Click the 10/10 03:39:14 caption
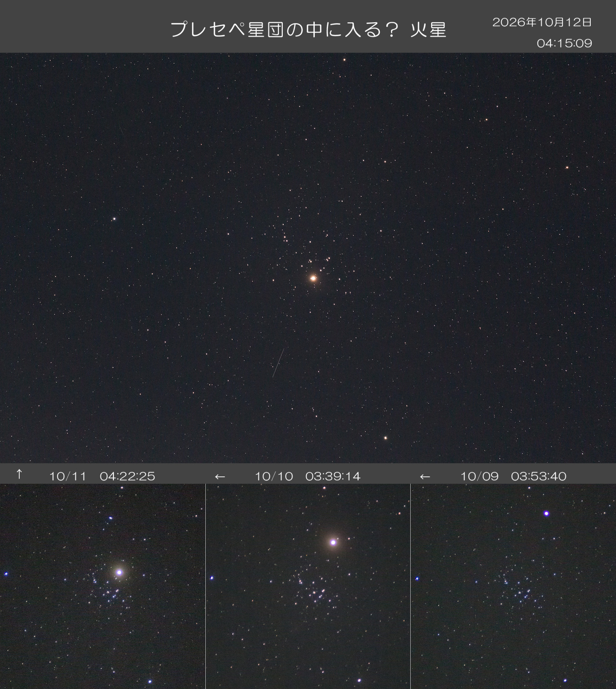Image resolution: width=616 pixels, height=689 pixels. point(308,476)
